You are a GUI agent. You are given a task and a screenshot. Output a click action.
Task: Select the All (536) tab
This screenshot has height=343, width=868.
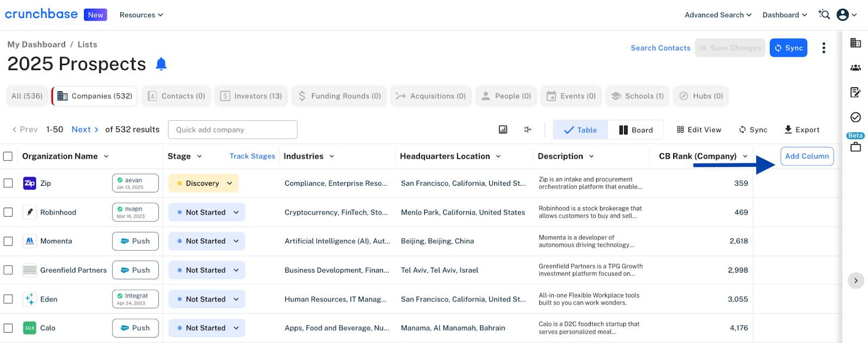click(27, 96)
